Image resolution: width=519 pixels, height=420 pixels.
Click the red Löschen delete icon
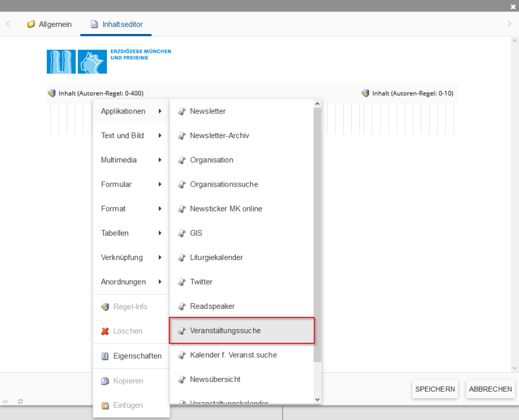pos(105,331)
